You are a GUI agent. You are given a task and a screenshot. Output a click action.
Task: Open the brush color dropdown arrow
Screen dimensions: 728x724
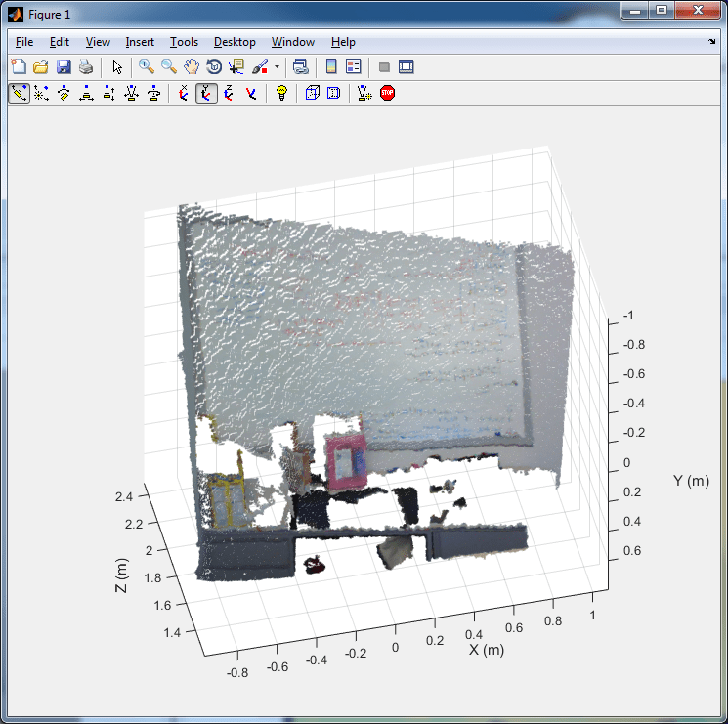278,66
